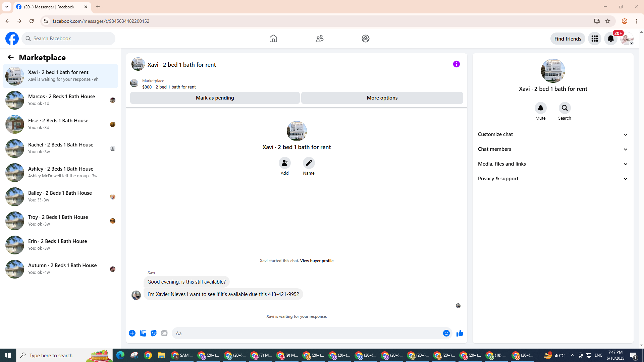This screenshot has height=362, width=644.
Task: Open the account profile picture menu
Action: point(627,39)
